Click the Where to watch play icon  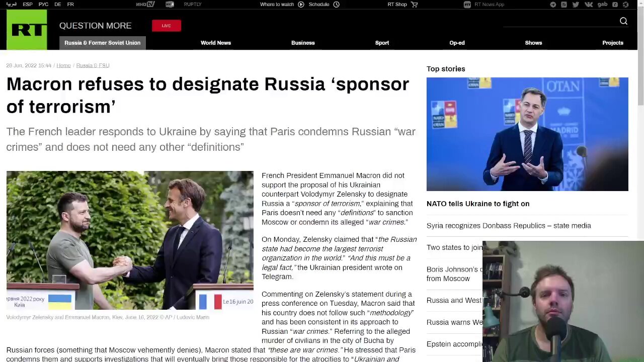(x=301, y=5)
